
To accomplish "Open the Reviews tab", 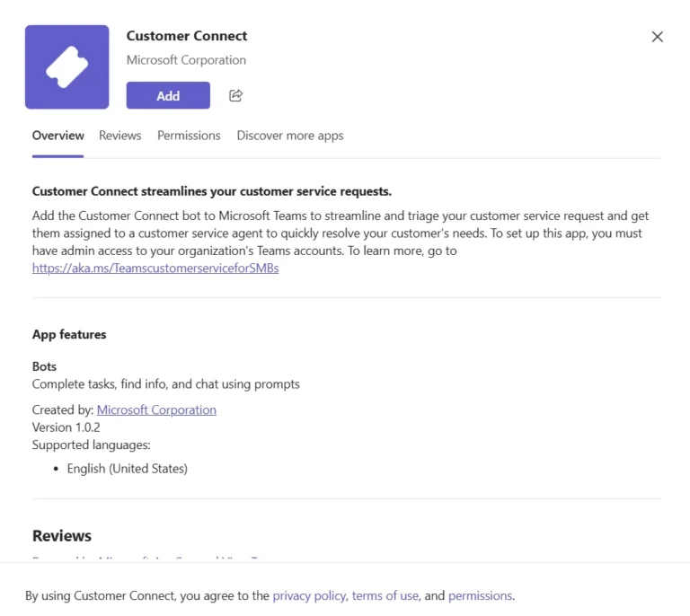I will click(119, 136).
